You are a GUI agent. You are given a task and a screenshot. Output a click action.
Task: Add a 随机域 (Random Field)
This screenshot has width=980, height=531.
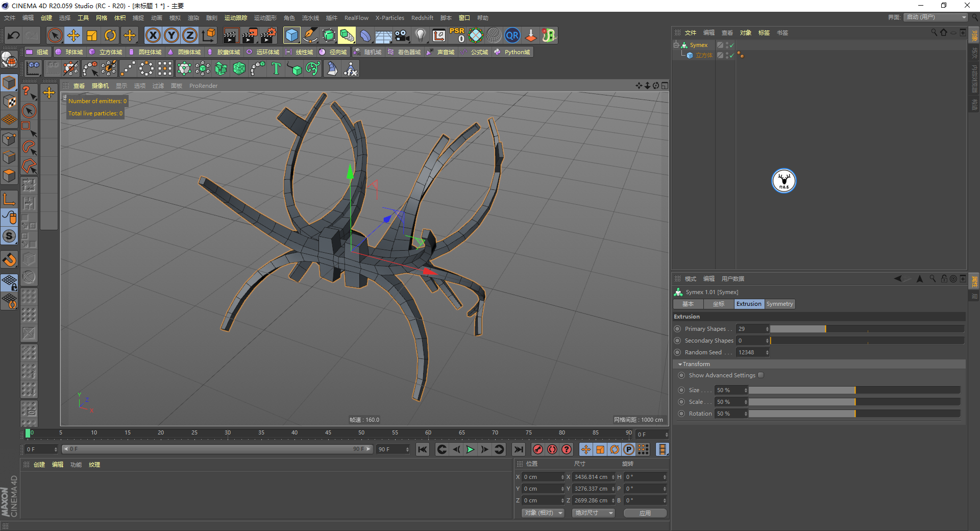(x=367, y=52)
